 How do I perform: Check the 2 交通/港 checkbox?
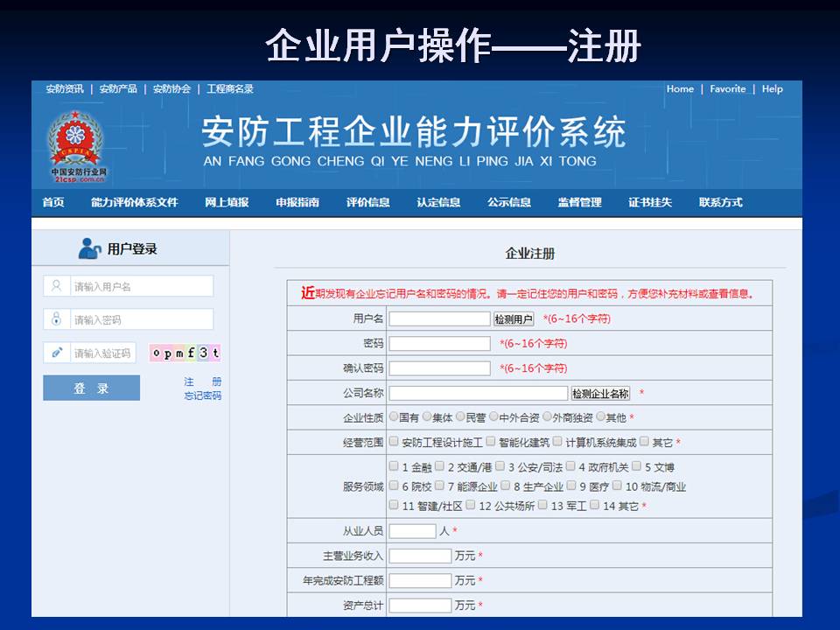[x=440, y=466]
